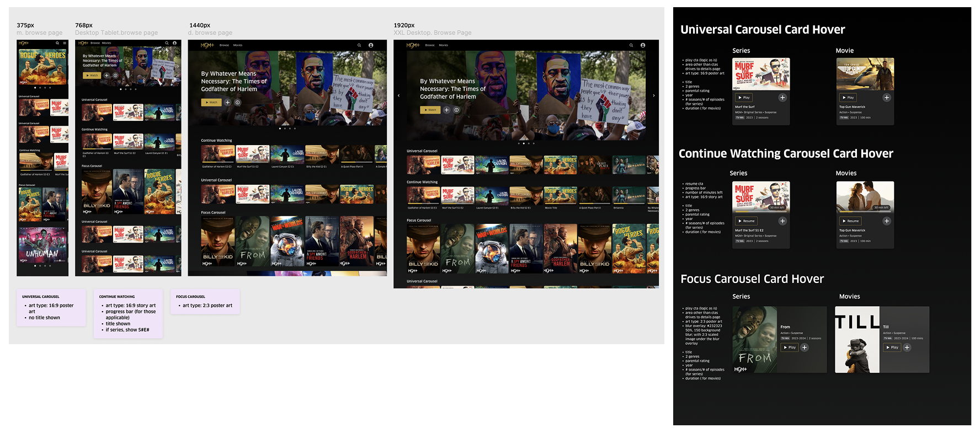Select the UNIVERSAL CAROUSEL sticky note
Screen dimensions: 980x433
[51, 307]
